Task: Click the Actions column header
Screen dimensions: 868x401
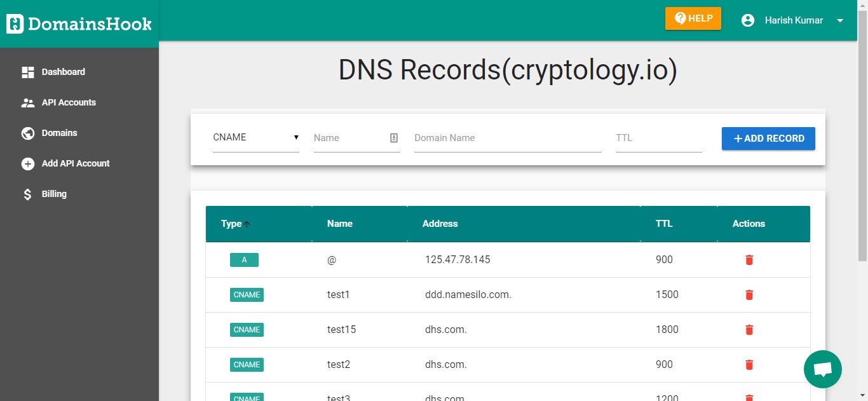Action: coord(749,224)
